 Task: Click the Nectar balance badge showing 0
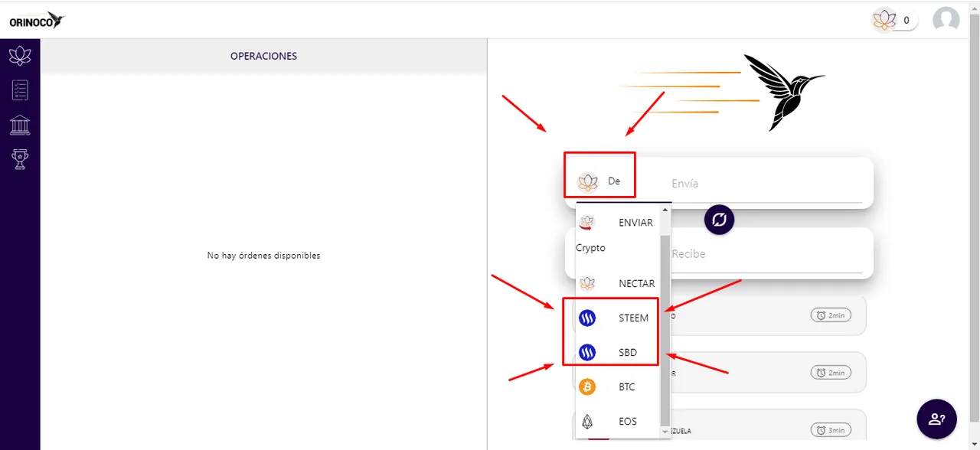tap(895, 20)
